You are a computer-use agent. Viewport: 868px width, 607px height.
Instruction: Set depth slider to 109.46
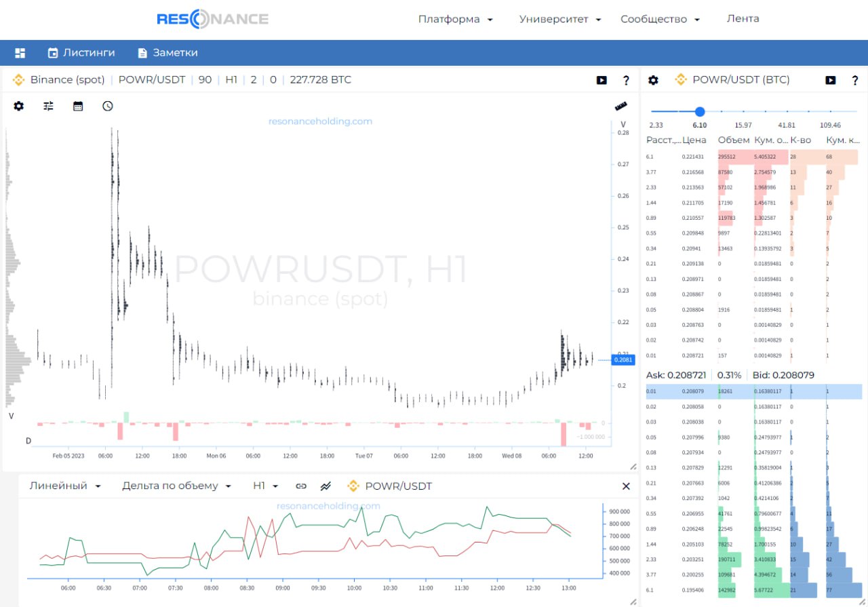pyautogui.click(x=830, y=125)
